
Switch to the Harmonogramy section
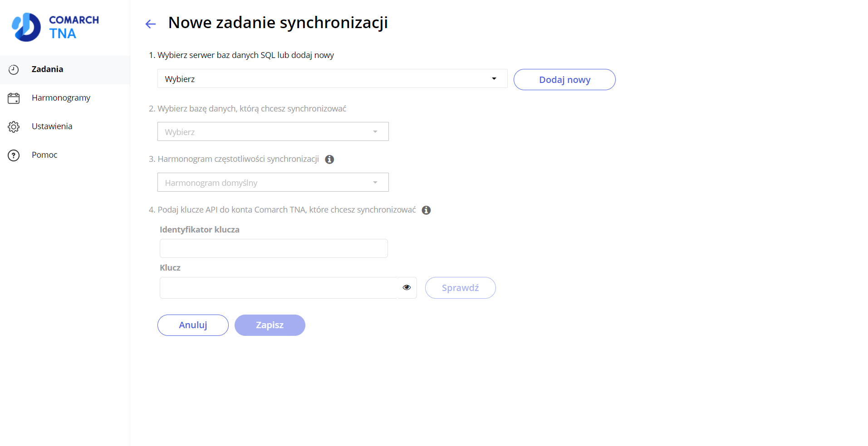click(61, 98)
